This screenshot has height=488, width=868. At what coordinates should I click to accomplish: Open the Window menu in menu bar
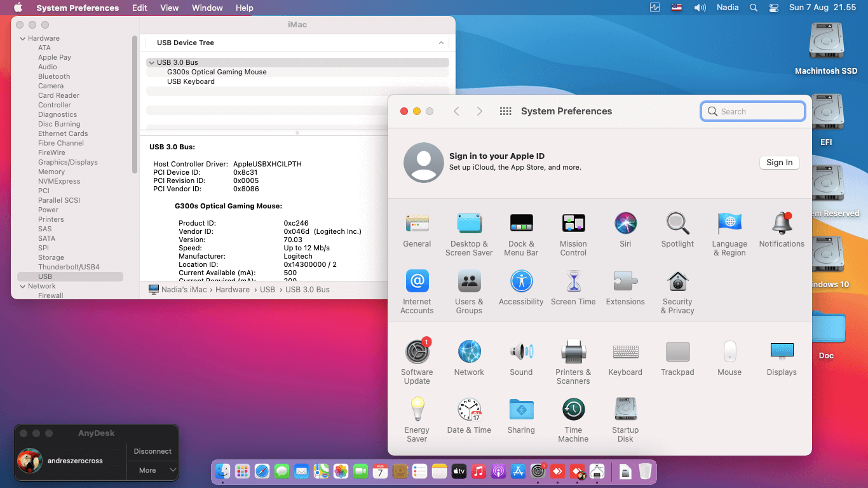(x=207, y=8)
